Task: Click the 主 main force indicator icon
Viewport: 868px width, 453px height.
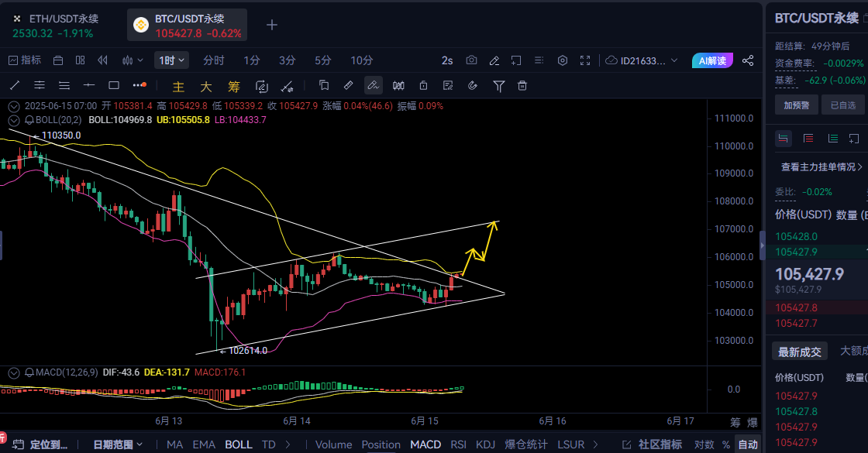Action: [178, 86]
